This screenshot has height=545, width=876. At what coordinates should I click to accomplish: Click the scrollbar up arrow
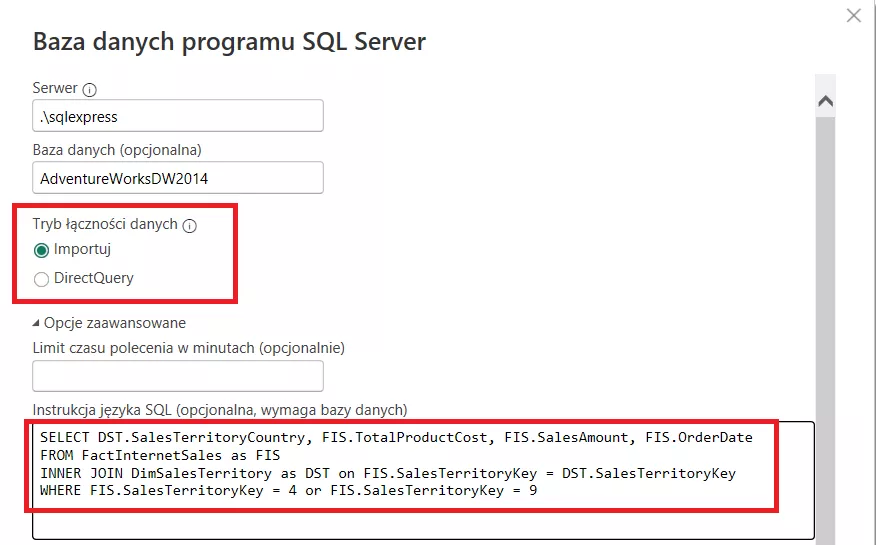pyautogui.click(x=825, y=101)
